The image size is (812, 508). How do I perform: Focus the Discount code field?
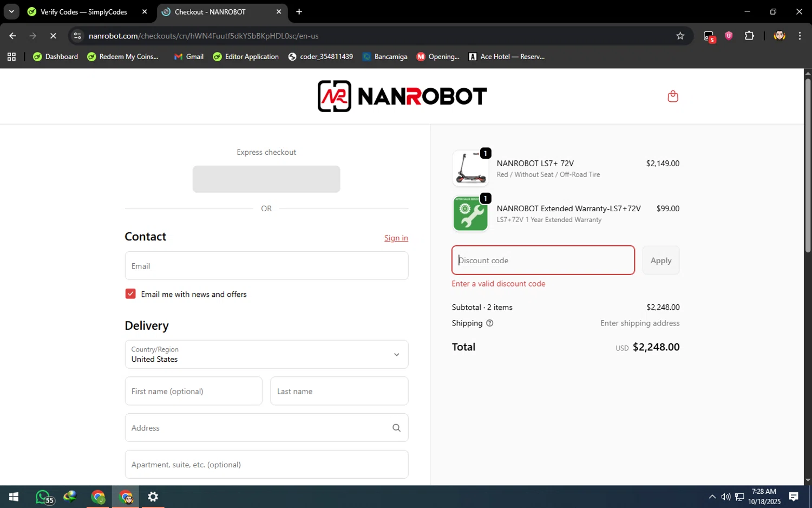(x=543, y=260)
